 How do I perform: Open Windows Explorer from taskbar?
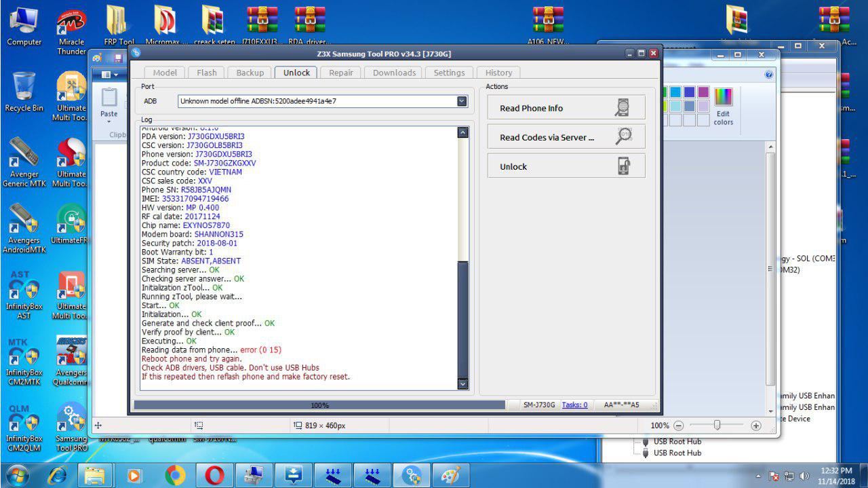(x=96, y=475)
